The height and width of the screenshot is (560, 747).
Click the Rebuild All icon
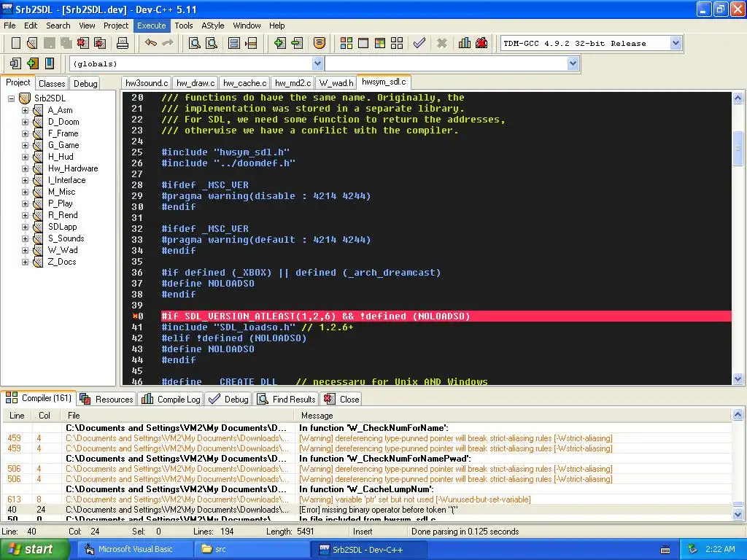396,43
